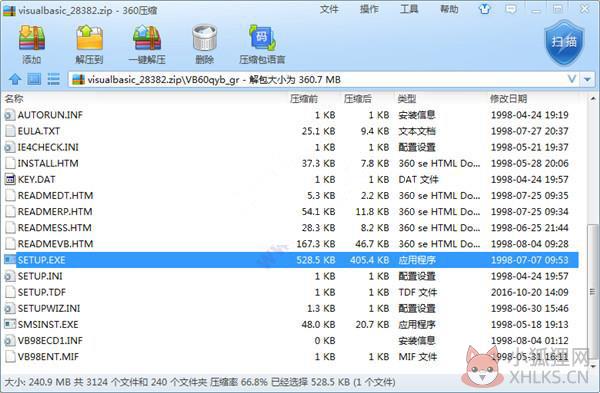Click the 1998-05-18 19:13 date of SMSINST.EXE
Screen dimensions: 600x393
[530, 325]
